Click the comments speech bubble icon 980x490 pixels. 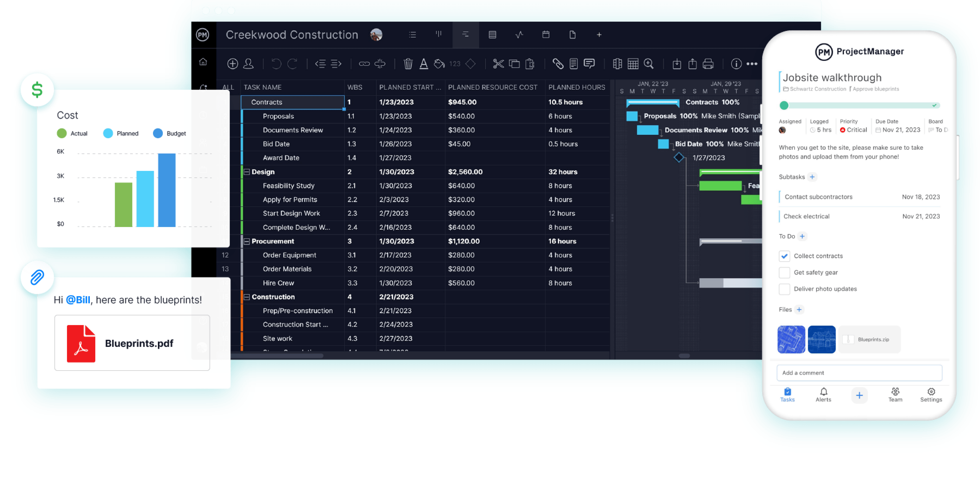point(589,64)
